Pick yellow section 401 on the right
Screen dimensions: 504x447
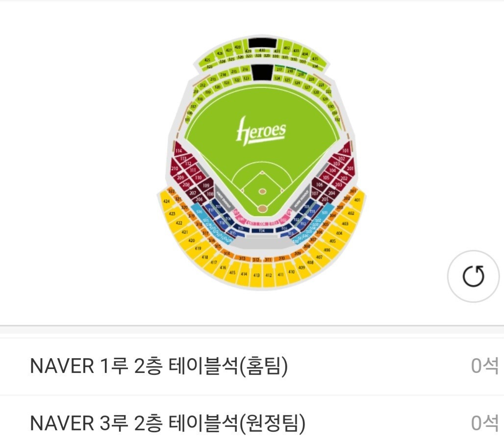coord(357,200)
